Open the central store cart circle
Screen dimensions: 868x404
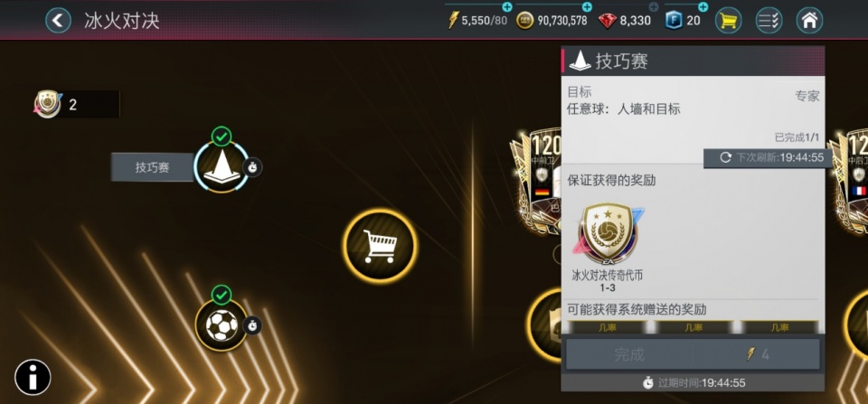[380, 246]
